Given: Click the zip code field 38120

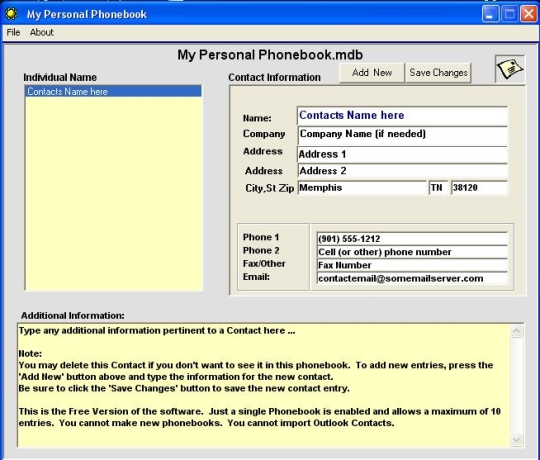Looking at the screenshot, I should [x=479, y=188].
